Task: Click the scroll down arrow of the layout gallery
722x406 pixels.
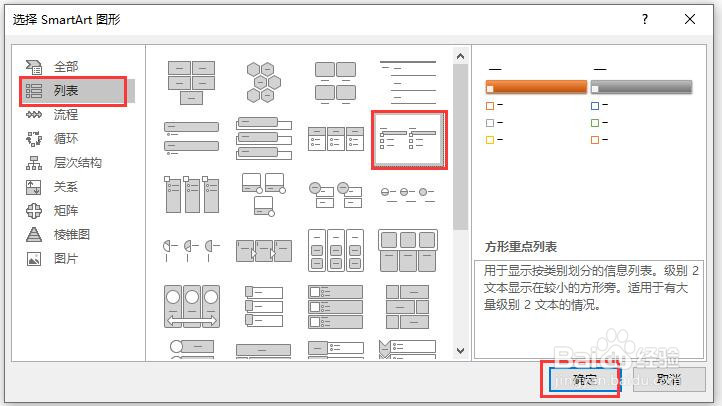Action: click(x=460, y=351)
